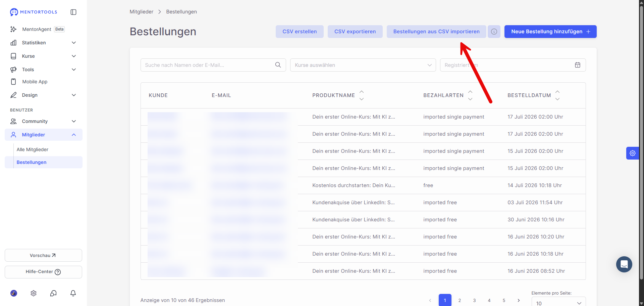The height and width of the screenshot is (306, 644).
Task: Go to pagination page 5
Action: point(504,300)
